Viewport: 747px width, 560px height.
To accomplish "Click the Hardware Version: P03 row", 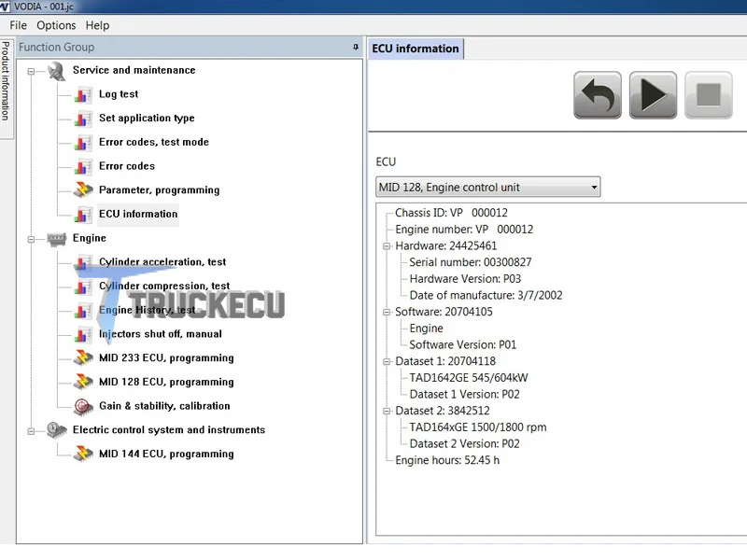I will [x=465, y=279].
